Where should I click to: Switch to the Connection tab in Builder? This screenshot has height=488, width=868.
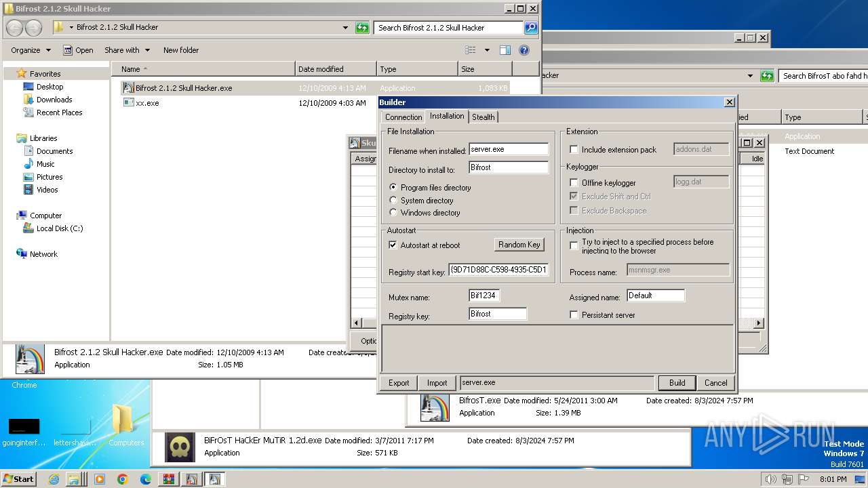coord(403,117)
